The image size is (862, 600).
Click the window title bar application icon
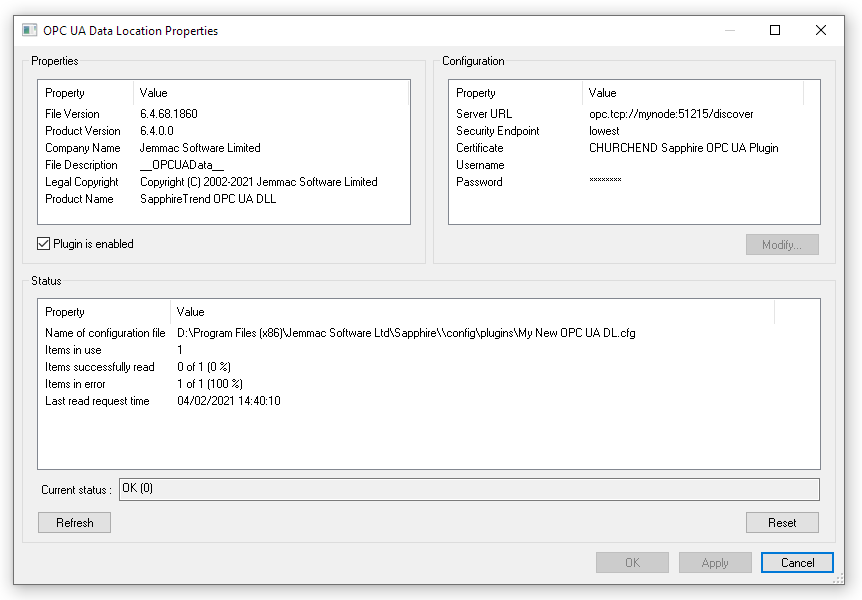29,30
